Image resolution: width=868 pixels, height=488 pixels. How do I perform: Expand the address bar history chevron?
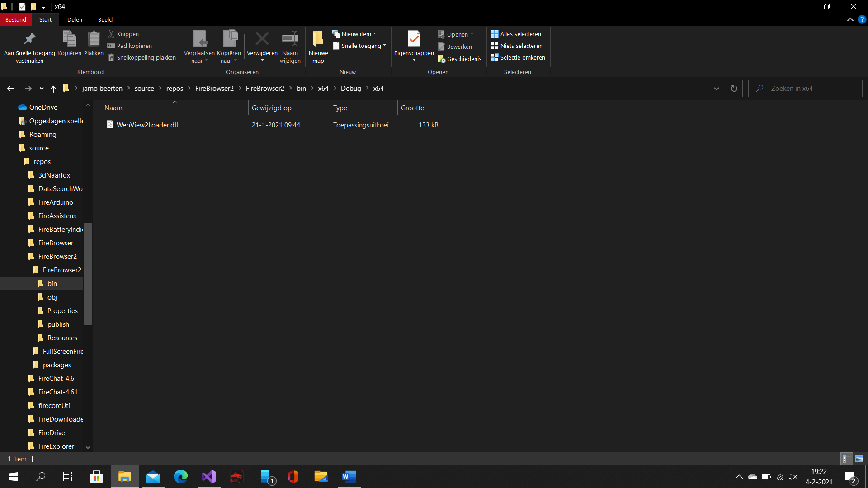tap(717, 89)
